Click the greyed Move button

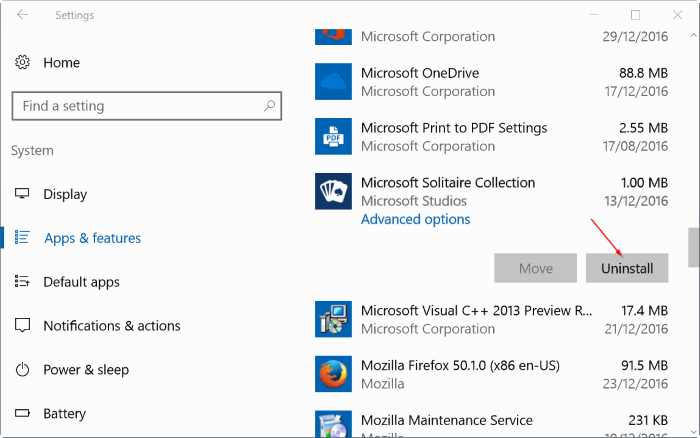pyautogui.click(x=535, y=268)
